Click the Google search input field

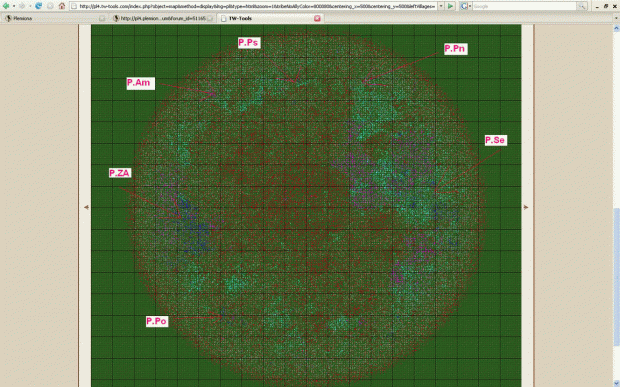[x=524, y=6]
